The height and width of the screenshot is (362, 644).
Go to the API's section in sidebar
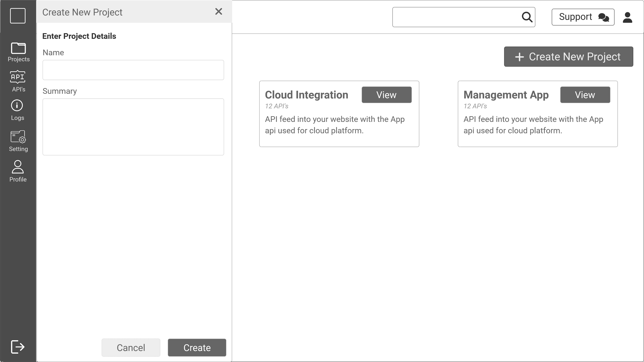(17, 77)
